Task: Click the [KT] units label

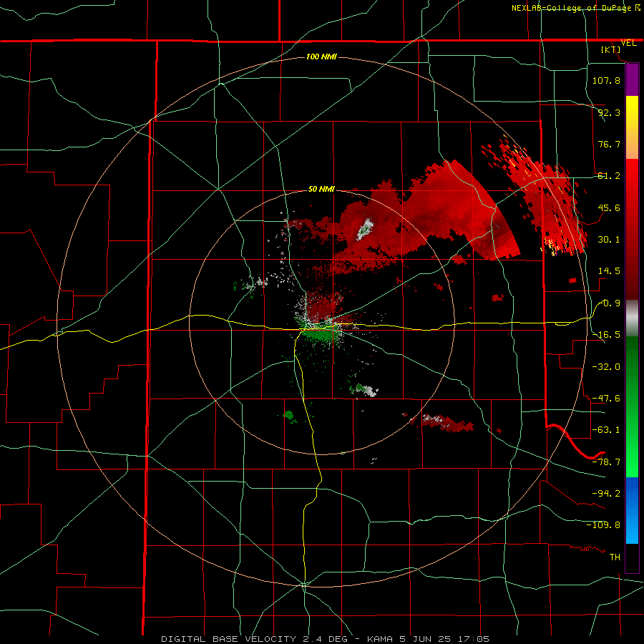Action: pos(611,49)
